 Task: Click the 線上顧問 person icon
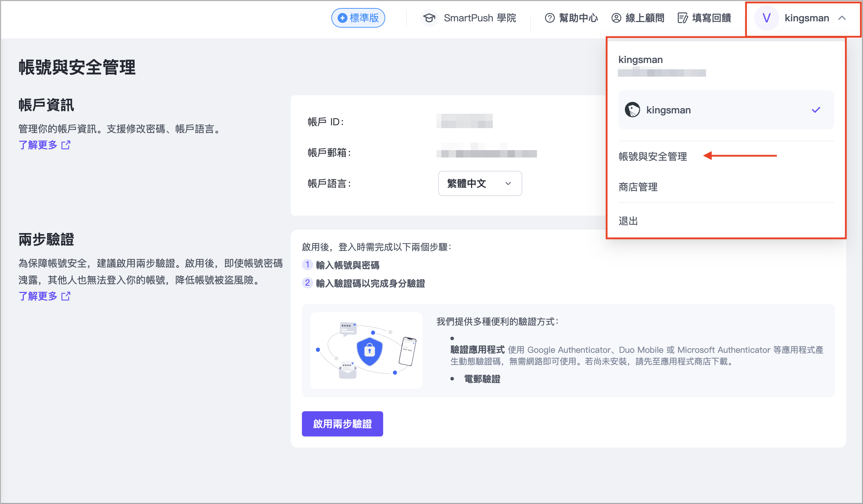click(x=616, y=18)
